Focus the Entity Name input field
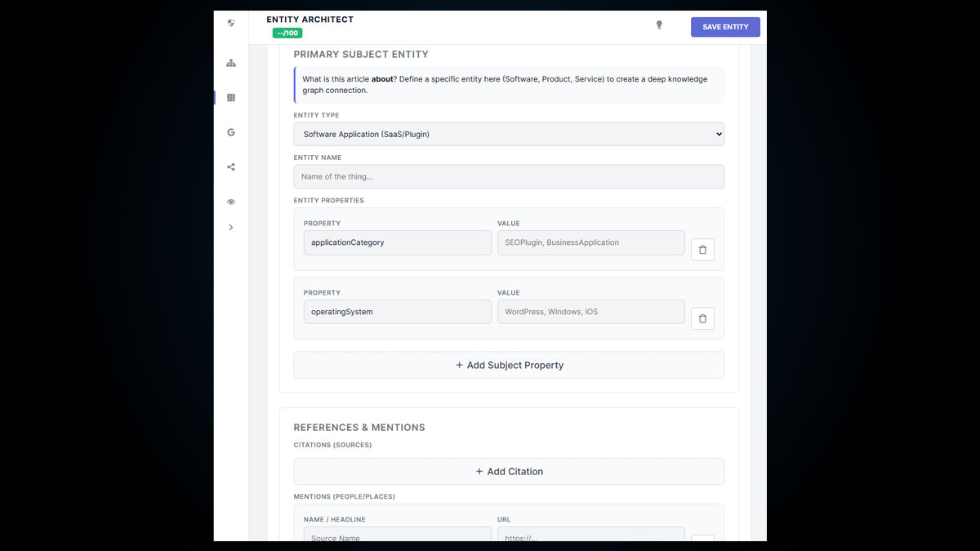 508,176
